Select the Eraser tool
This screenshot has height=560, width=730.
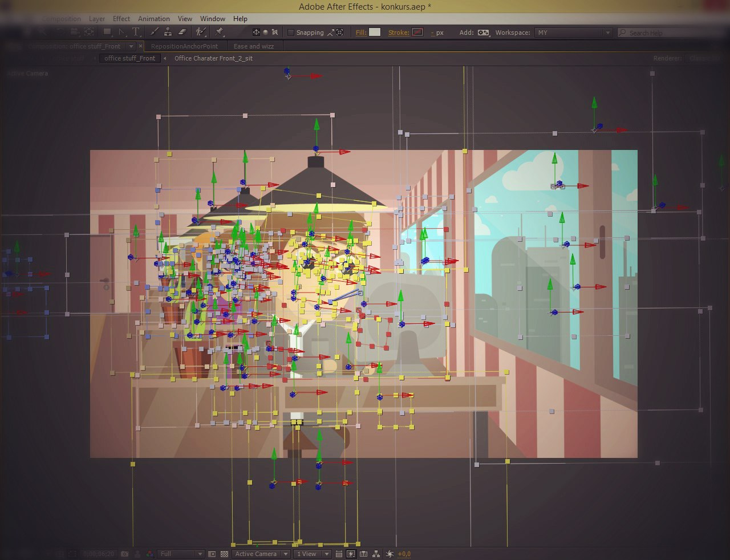coord(182,32)
